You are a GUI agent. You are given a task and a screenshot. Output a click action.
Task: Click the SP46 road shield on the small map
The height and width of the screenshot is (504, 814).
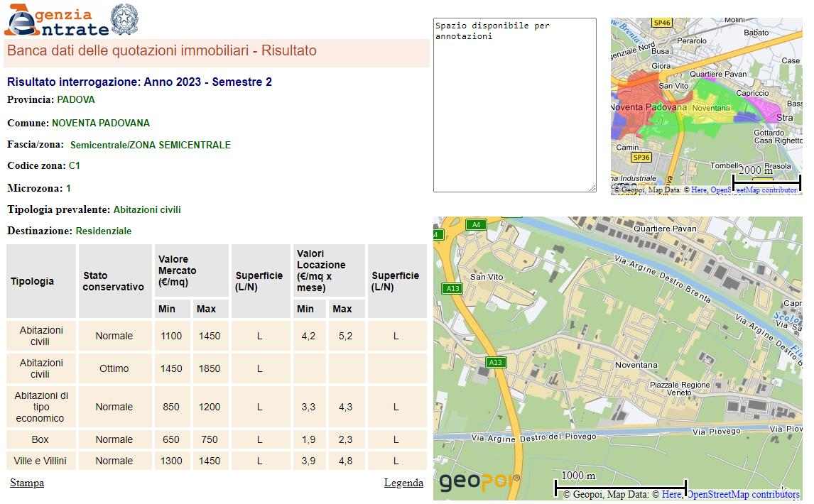662,23
